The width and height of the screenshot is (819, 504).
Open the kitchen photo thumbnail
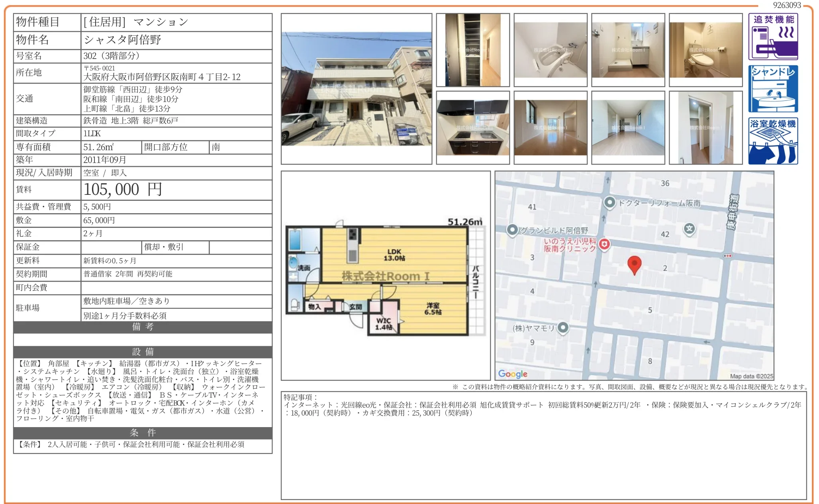click(x=472, y=127)
